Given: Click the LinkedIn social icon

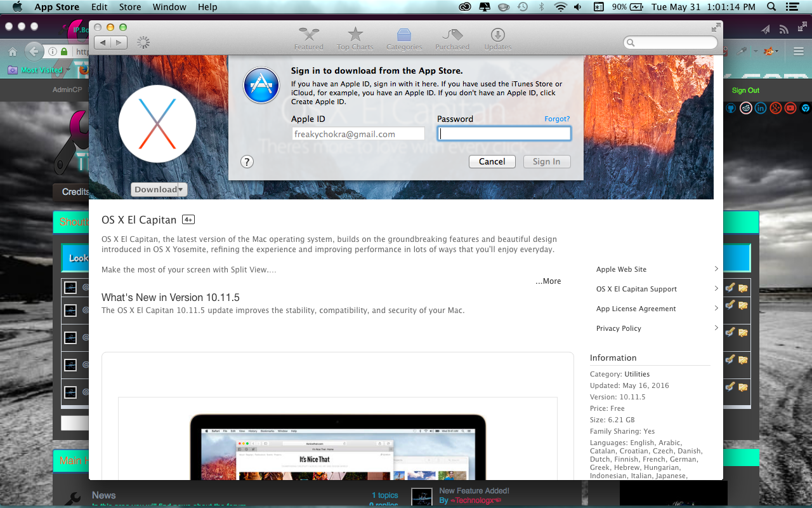Looking at the screenshot, I should pos(761,108).
